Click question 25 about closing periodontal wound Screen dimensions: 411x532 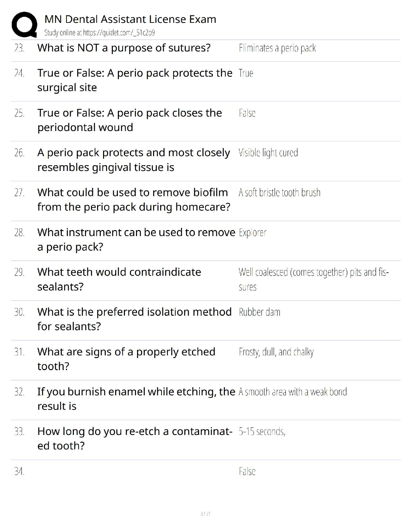[129, 120]
